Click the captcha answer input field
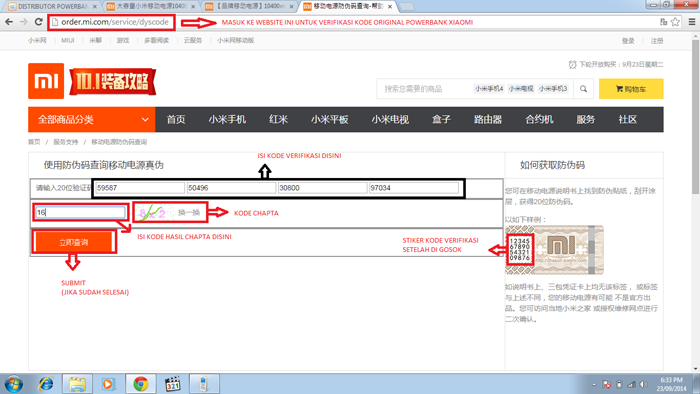Image resolution: width=700 pixels, height=394 pixels. tap(80, 212)
